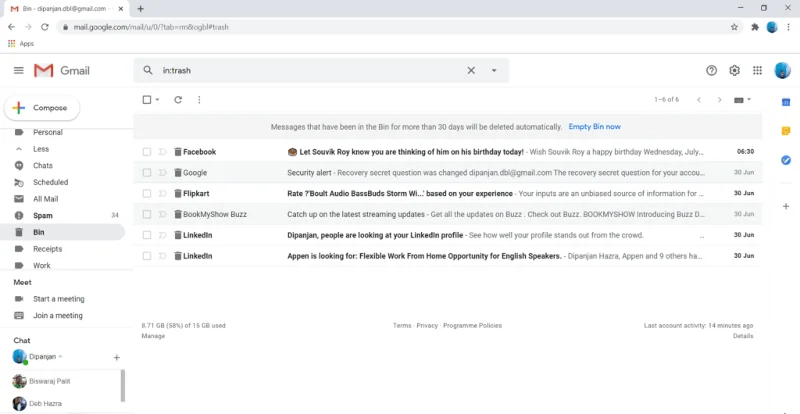Click the search magnifier icon
Viewport: 800px width, 414px height.
pyautogui.click(x=148, y=70)
